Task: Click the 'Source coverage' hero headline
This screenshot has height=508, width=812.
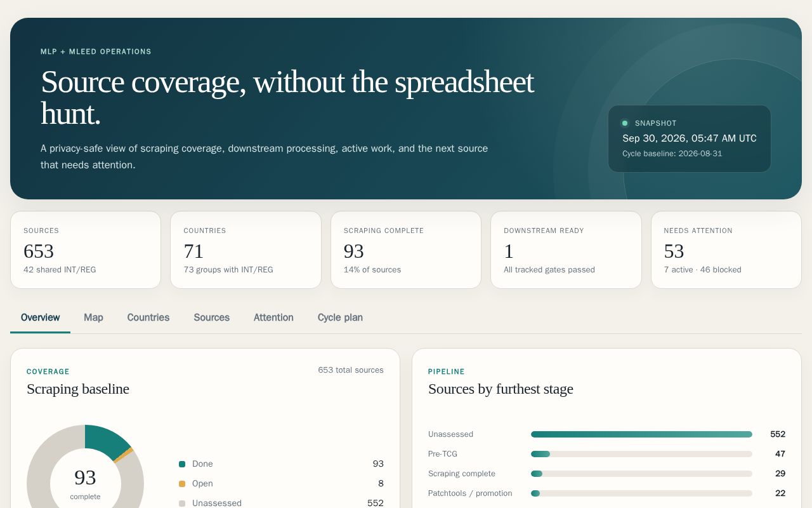Action: click(287, 97)
